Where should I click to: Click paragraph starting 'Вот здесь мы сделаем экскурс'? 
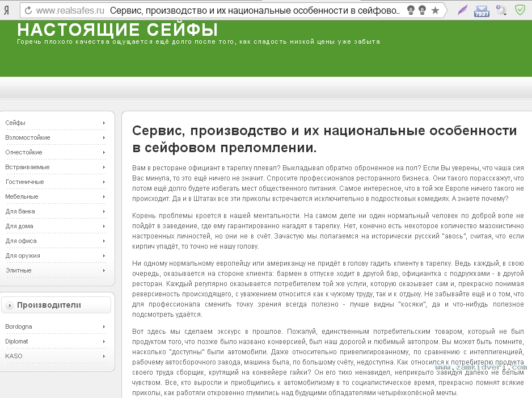click(328, 362)
